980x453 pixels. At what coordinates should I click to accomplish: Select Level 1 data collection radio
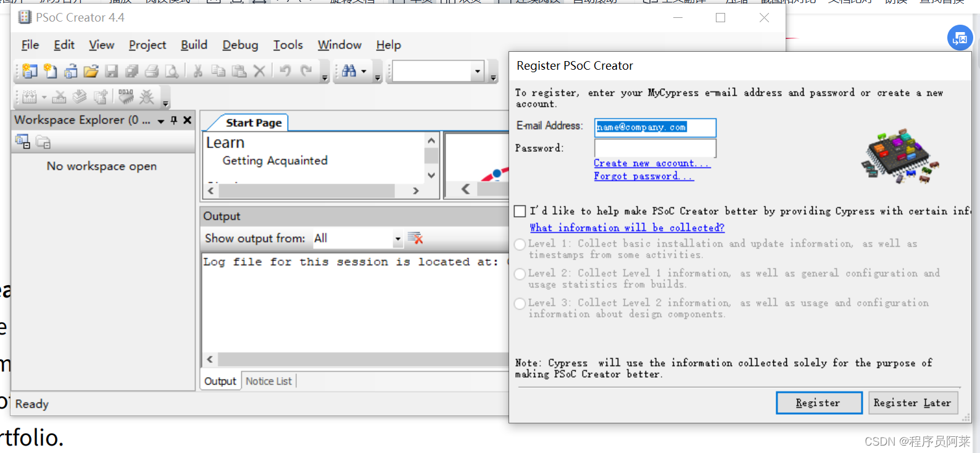pyautogui.click(x=520, y=244)
